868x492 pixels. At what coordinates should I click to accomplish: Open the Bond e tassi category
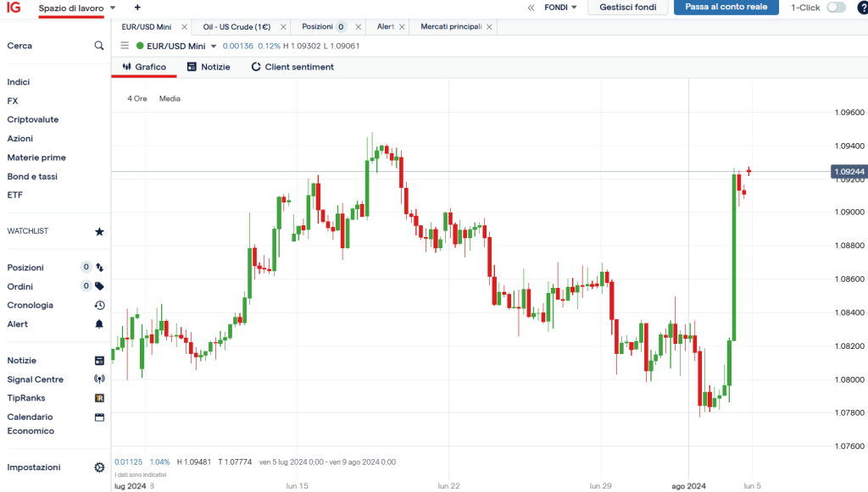point(32,176)
